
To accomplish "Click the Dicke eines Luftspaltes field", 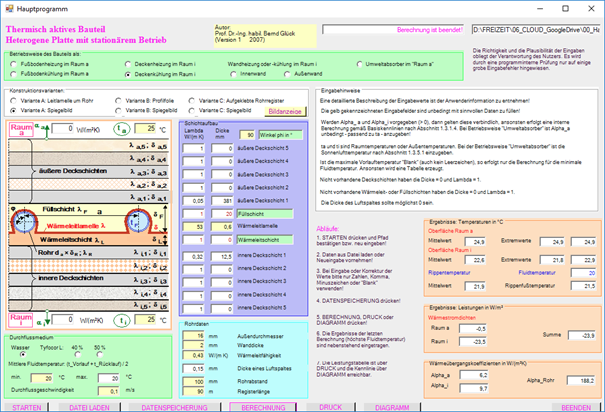I will pyautogui.click(x=193, y=368).
